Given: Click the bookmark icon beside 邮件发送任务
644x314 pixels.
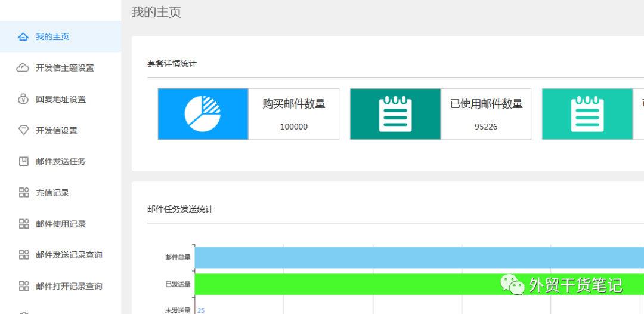Looking at the screenshot, I should pos(23,161).
